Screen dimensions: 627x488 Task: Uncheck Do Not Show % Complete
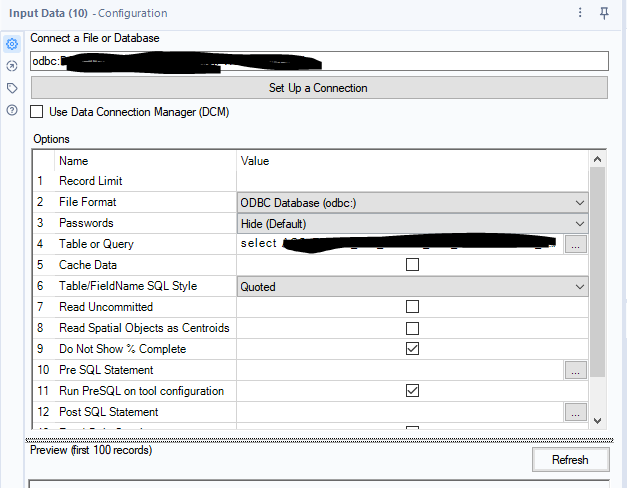coord(412,349)
